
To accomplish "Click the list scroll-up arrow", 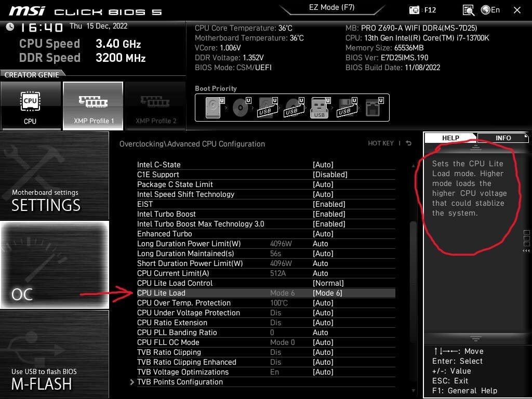I will (x=413, y=166).
